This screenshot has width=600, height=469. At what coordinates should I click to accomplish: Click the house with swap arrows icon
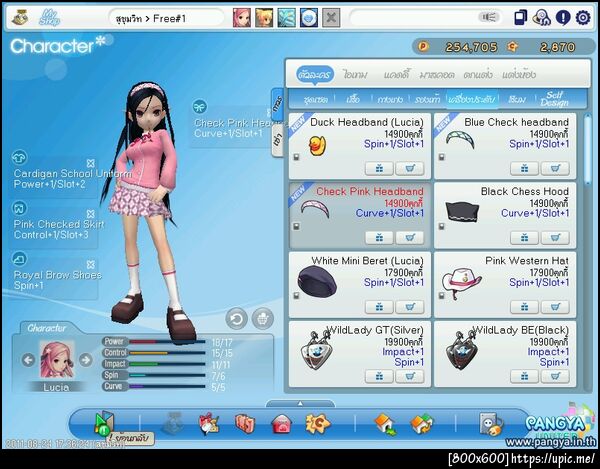pyautogui.click(x=421, y=424)
